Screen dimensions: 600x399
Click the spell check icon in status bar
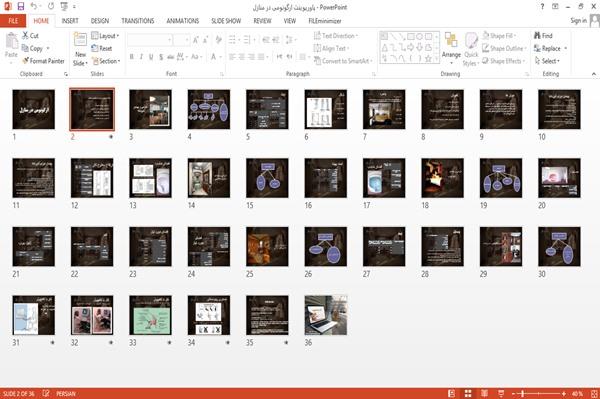[x=46, y=393]
